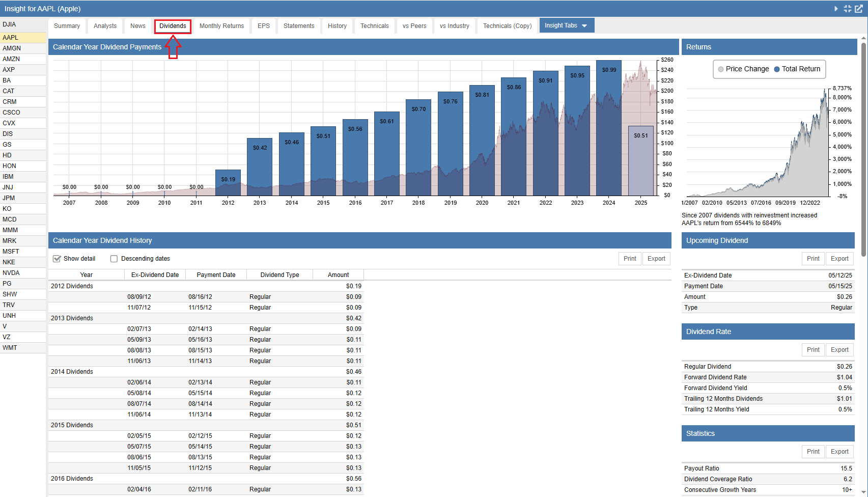The width and height of the screenshot is (868, 497).
Task: Open the EPS tab
Action: pos(264,26)
